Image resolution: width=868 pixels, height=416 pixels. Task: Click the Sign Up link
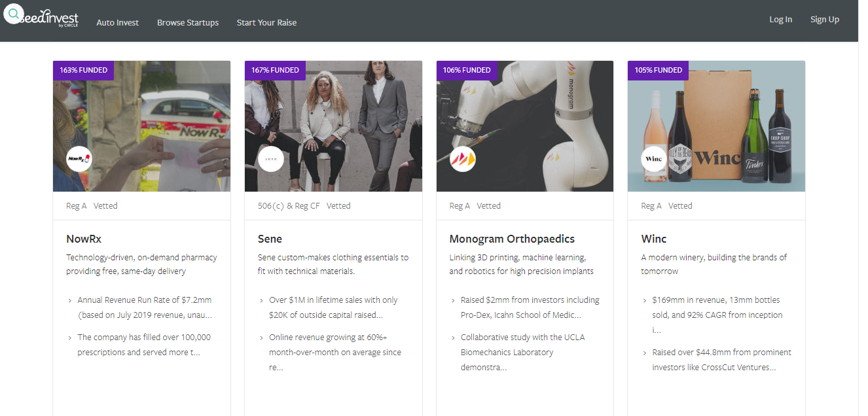click(x=824, y=20)
